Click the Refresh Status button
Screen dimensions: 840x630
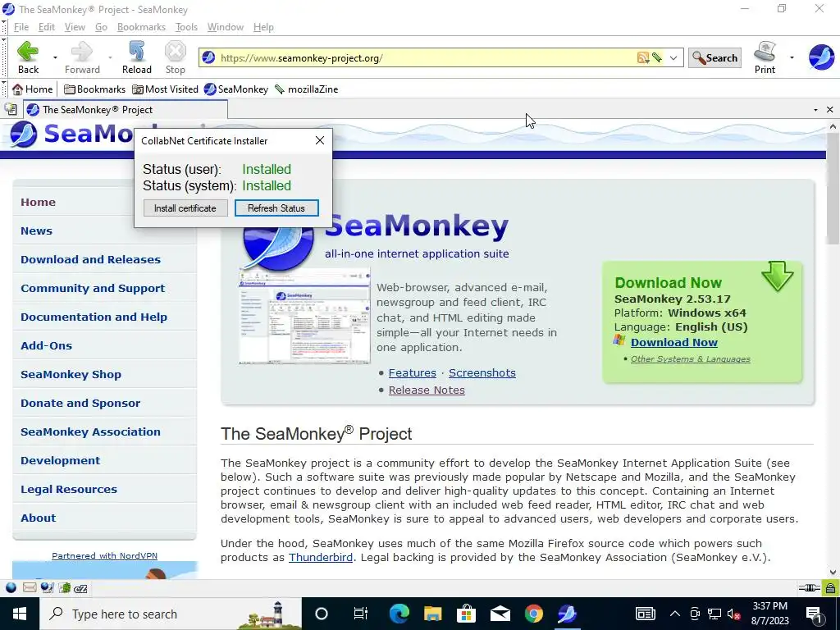tap(276, 208)
